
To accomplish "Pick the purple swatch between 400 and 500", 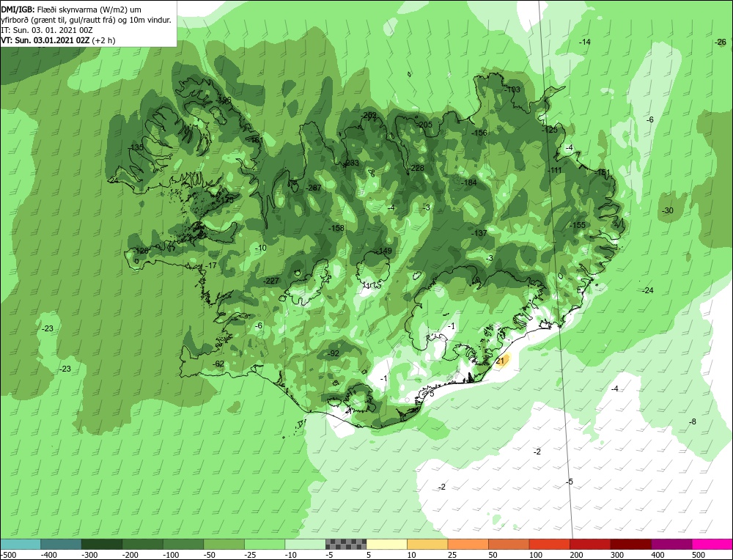I will coord(671,544).
